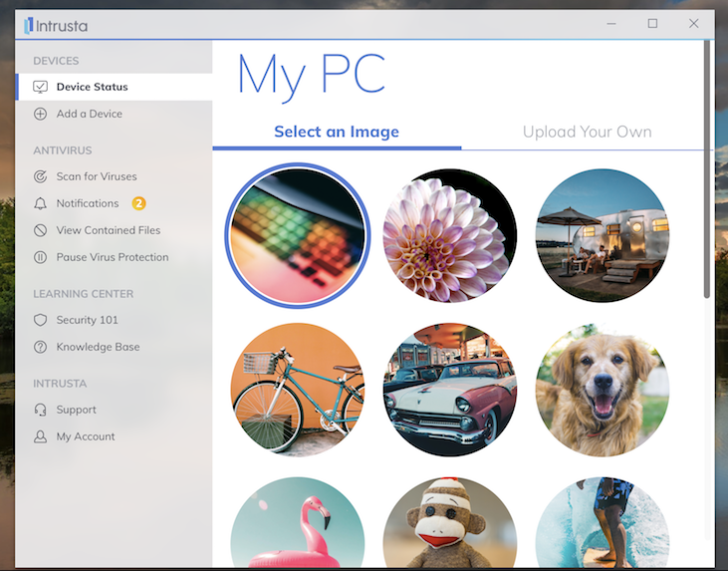Maximize the Intrusta window
The width and height of the screenshot is (728, 571).
(x=652, y=24)
